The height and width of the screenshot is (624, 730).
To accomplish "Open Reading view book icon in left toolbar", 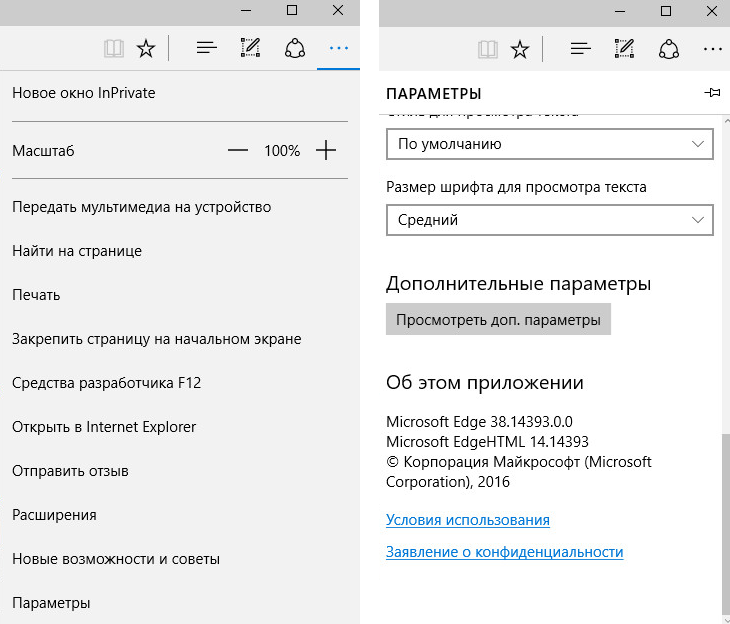I will click(x=114, y=48).
